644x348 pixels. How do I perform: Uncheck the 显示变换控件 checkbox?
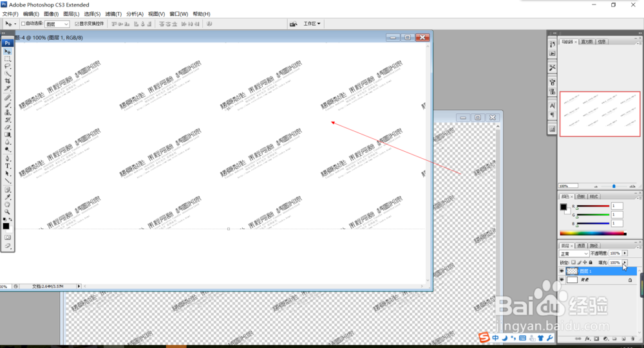click(x=77, y=24)
